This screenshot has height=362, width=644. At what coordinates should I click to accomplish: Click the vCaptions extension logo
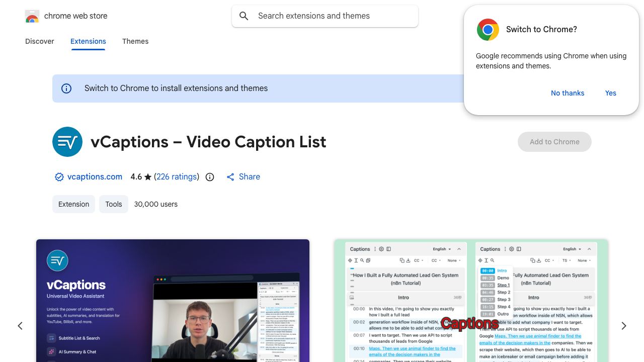point(67,142)
